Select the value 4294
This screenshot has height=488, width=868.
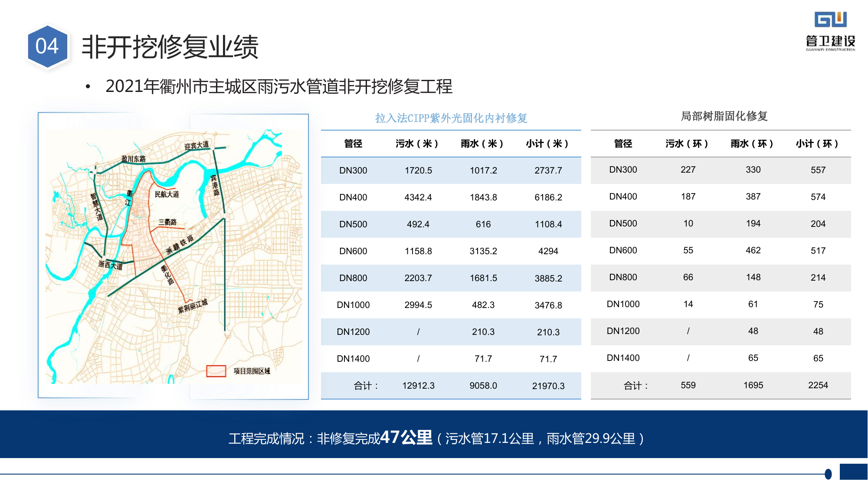click(x=548, y=251)
